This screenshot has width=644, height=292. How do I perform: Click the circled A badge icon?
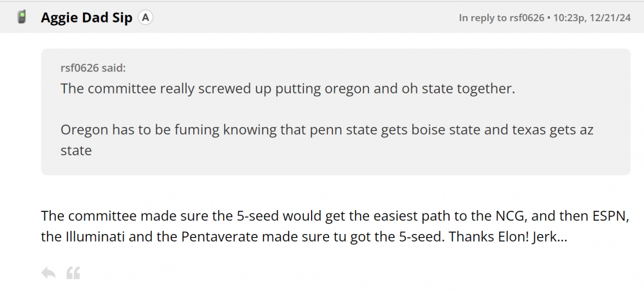[x=146, y=17]
